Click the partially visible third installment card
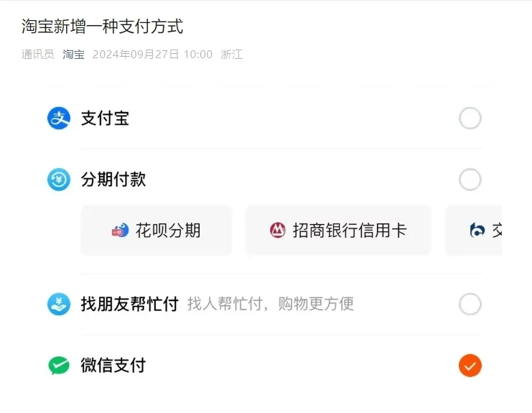 (473, 230)
